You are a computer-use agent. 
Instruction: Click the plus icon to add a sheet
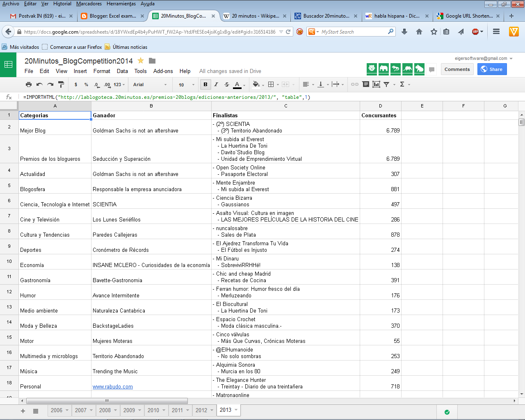coord(23,411)
